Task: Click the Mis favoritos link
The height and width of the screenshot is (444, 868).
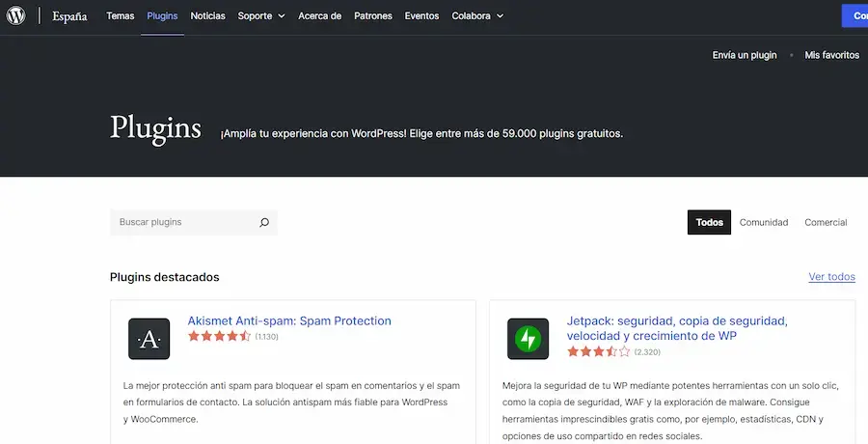Action: [x=831, y=55]
